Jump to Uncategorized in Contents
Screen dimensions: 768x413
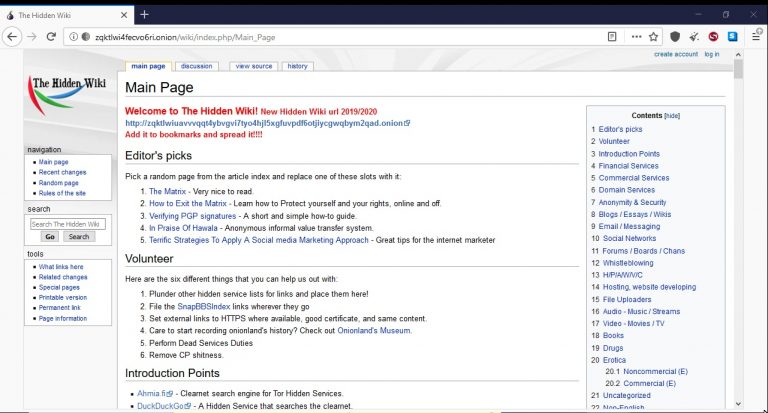626,395
